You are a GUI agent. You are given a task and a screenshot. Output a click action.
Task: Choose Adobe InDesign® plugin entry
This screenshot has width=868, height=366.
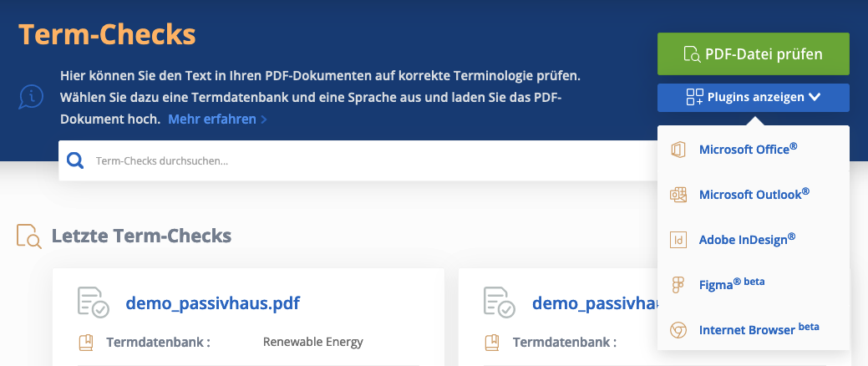(748, 239)
